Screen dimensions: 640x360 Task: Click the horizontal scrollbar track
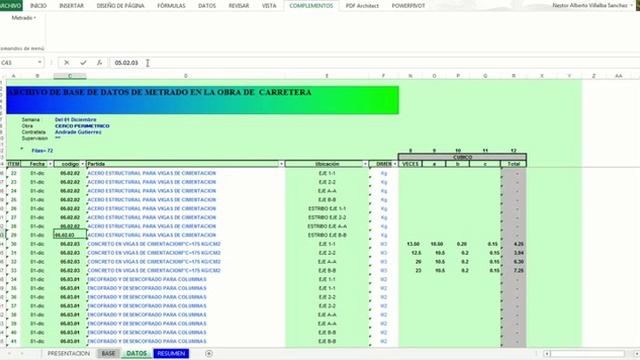click(x=588, y=354)
